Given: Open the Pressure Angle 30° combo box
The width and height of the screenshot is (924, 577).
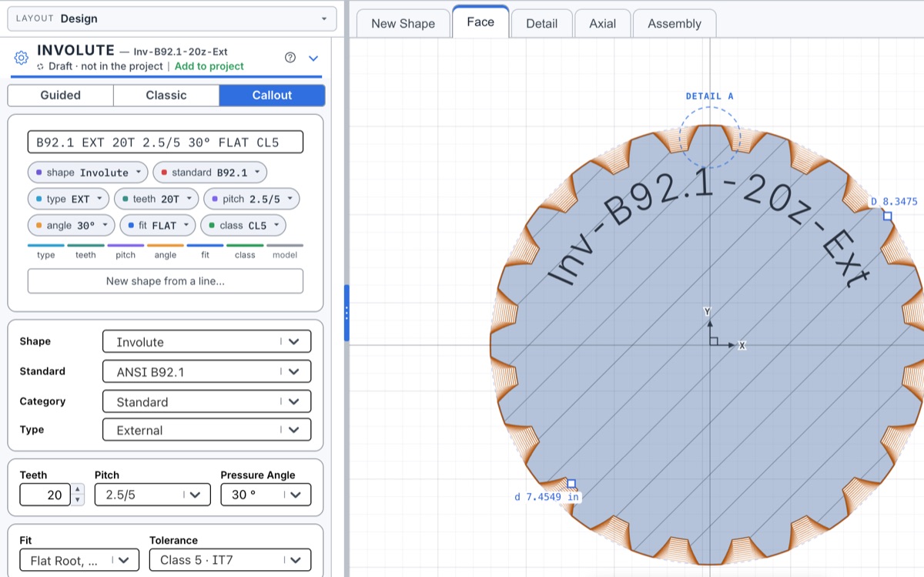Looking at the screenshot, I should [x=266, y=495].
